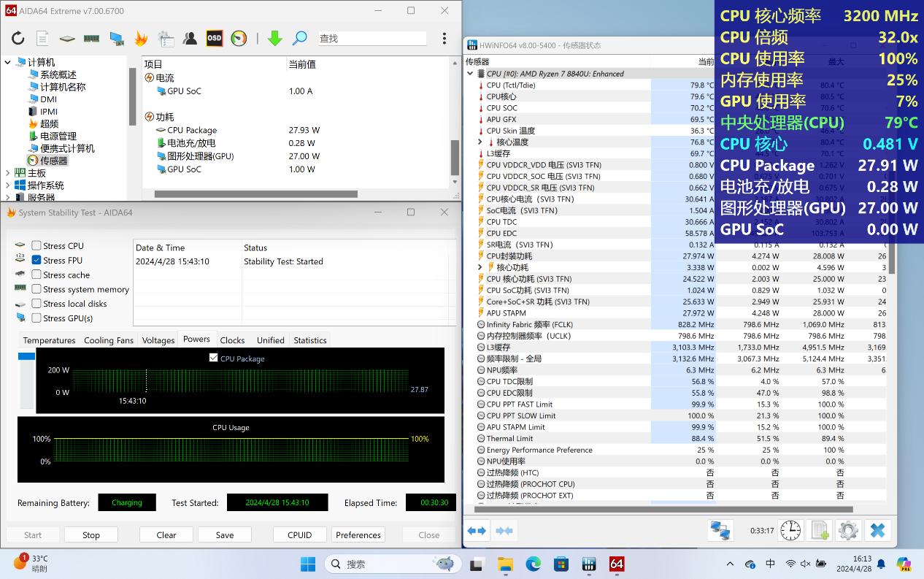Click the magnifier search icon in AIDA64
The height and width of the screenshot is (579, 924).
click(x=299, y=39)
